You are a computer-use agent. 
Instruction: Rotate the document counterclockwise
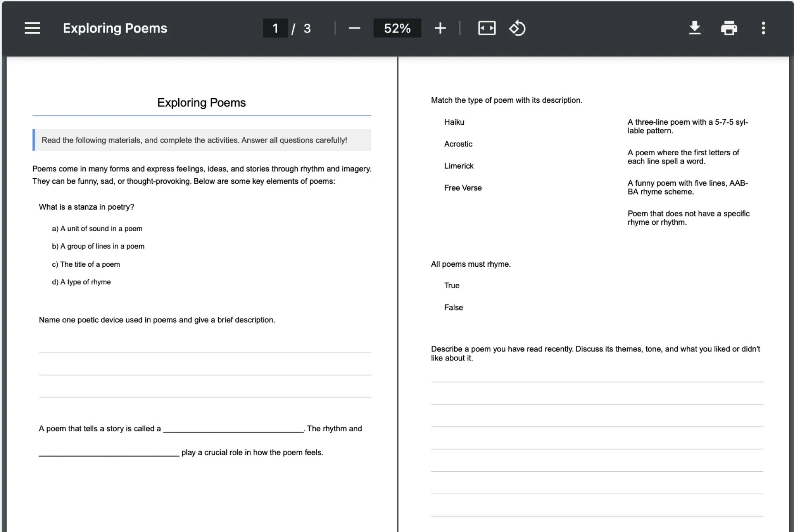(517, 28)
